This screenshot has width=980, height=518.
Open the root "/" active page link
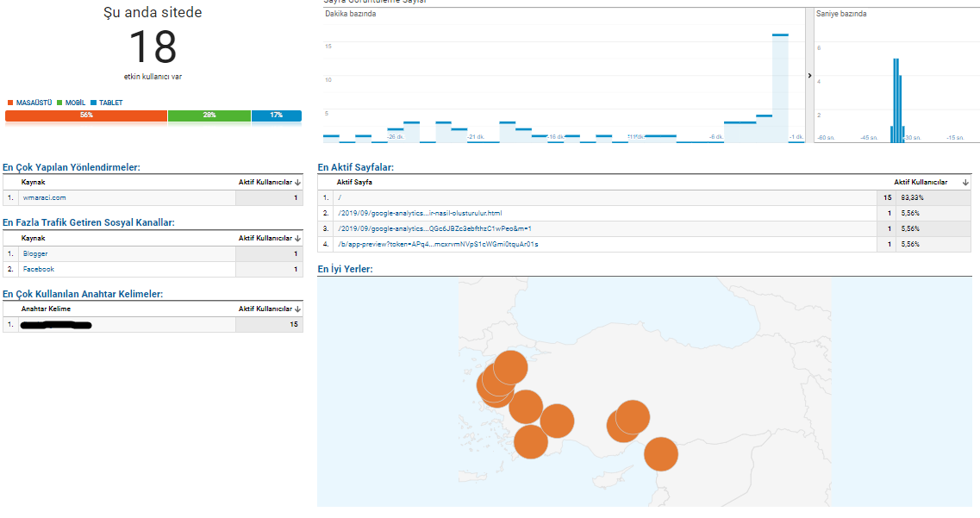340,197
